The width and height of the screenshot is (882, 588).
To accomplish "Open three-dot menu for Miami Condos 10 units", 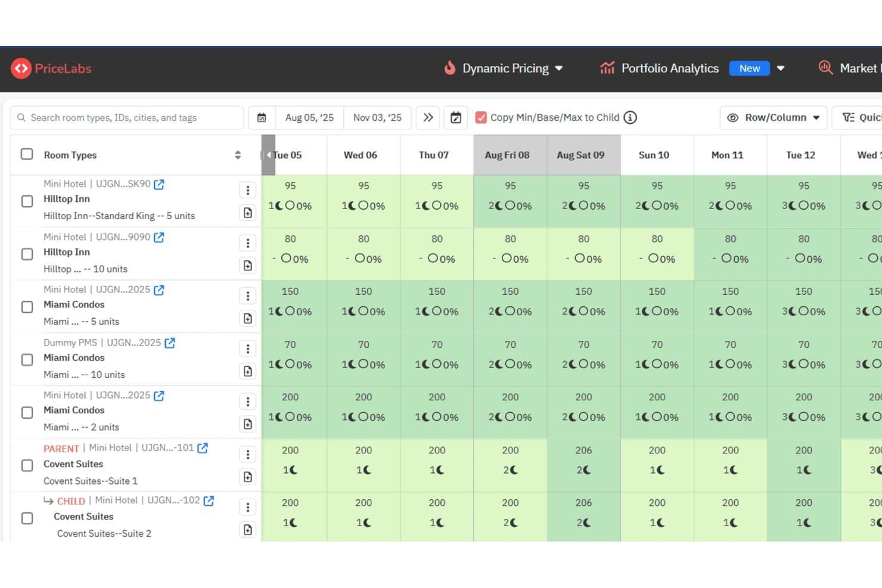I will click(248, 349).
